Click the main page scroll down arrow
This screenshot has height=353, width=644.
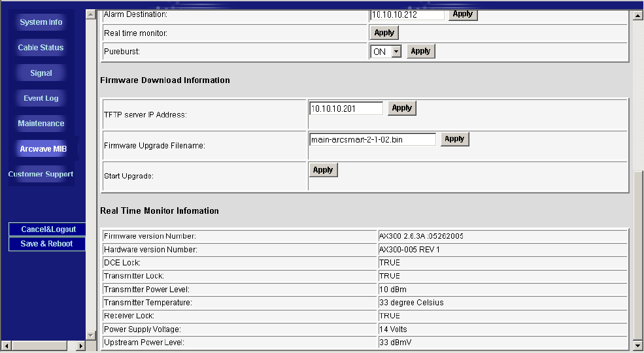tap(637, 345)
